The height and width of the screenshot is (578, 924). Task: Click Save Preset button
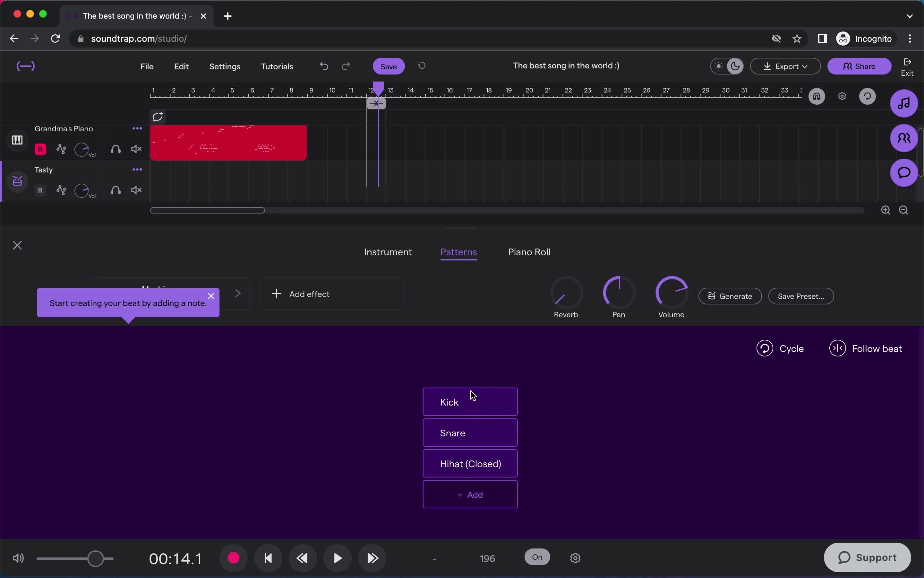[801, 296]
